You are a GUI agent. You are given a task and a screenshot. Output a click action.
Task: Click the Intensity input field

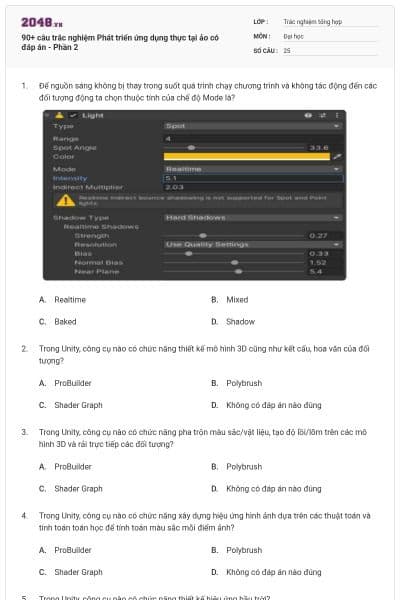[253, 178]
